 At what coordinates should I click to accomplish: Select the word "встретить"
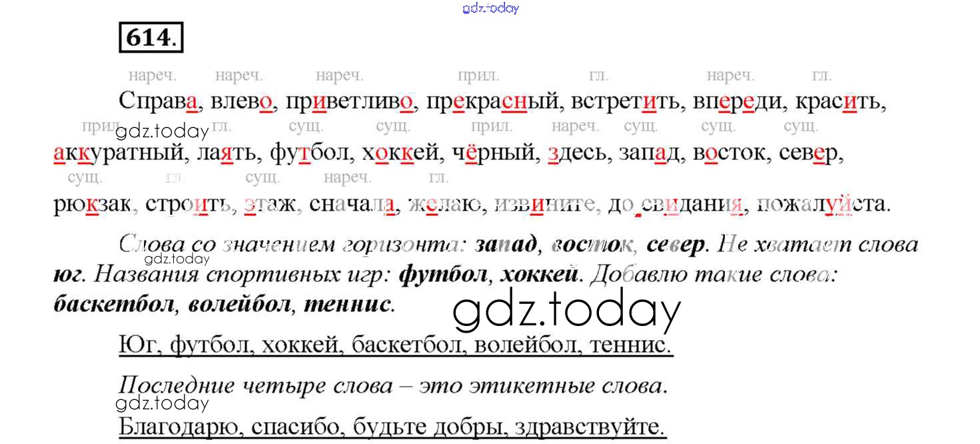(623, 102)
